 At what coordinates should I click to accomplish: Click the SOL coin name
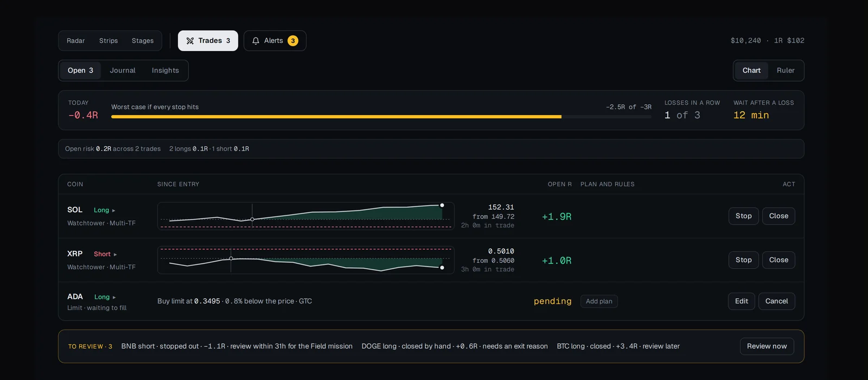75,210
